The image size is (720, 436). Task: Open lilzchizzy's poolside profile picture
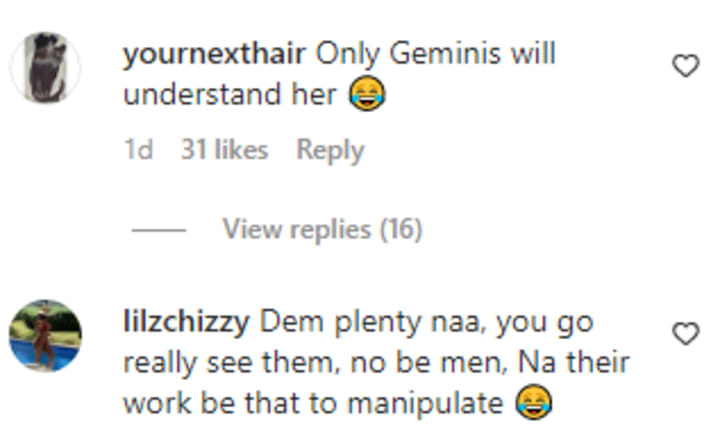click(x=45, y=335)
